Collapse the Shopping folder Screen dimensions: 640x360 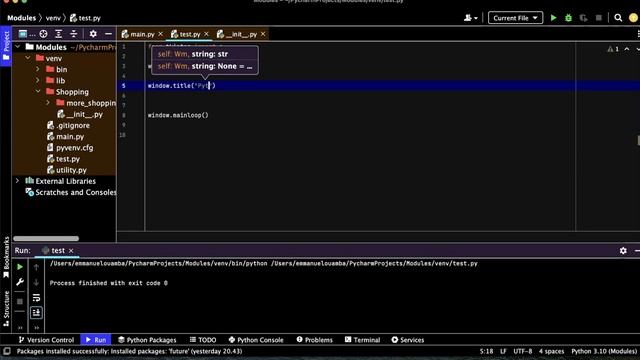click(38, 91)
